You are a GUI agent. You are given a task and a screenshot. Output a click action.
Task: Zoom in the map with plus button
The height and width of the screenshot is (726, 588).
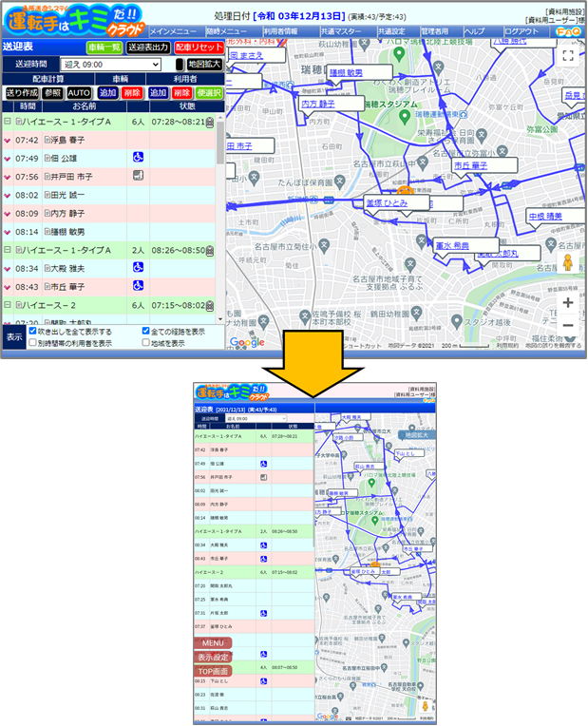pos(568,303)
